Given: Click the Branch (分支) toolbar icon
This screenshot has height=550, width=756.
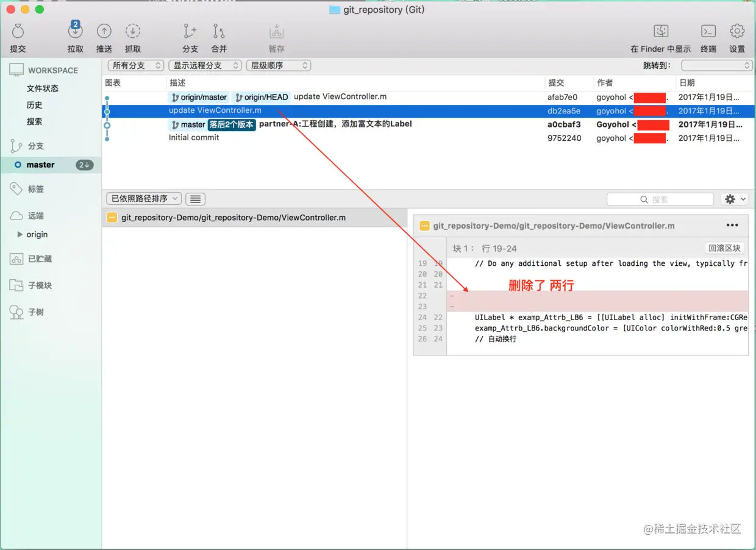Looking at the screenshot, I should point(190,31).
